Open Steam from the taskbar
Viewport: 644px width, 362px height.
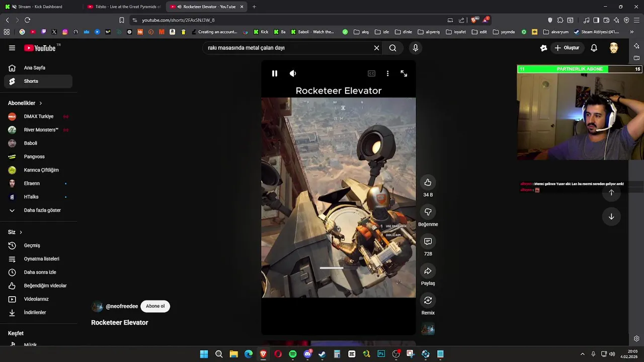click(322, 354)
